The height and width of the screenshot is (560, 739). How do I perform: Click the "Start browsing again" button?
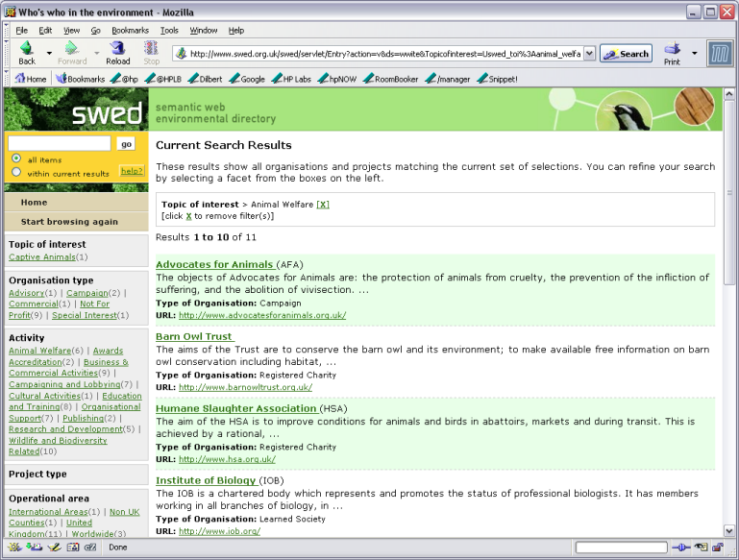(69, 221)
